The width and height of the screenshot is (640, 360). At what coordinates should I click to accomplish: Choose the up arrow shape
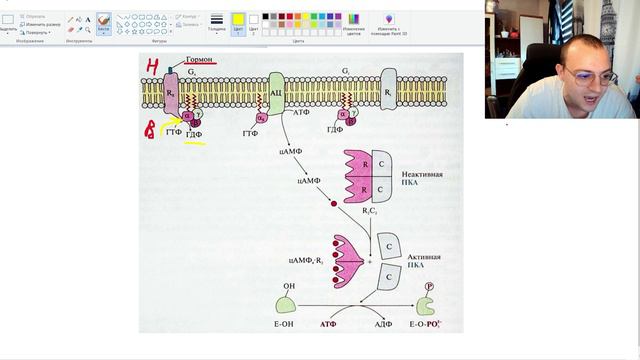pyautogui.click(x=164, y=24)
